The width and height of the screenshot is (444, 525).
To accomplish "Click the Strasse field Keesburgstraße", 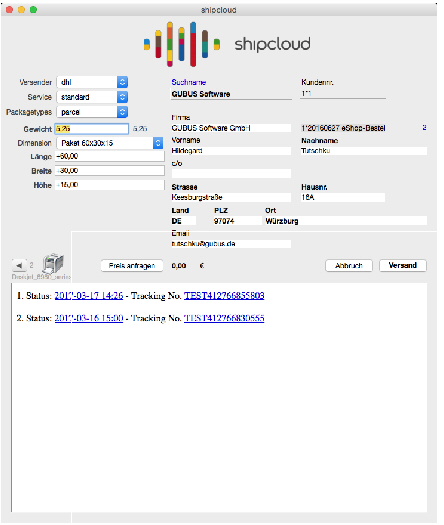I will tap(231, 198).
